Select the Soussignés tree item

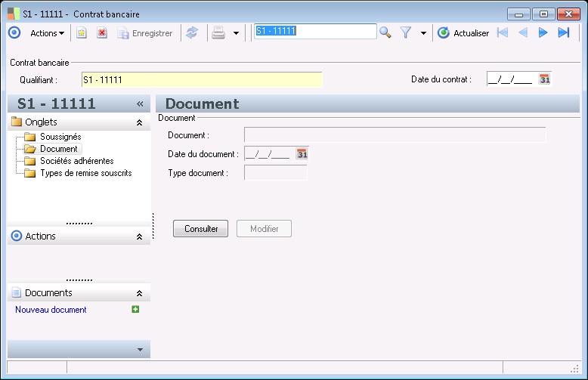click(60, 137)
